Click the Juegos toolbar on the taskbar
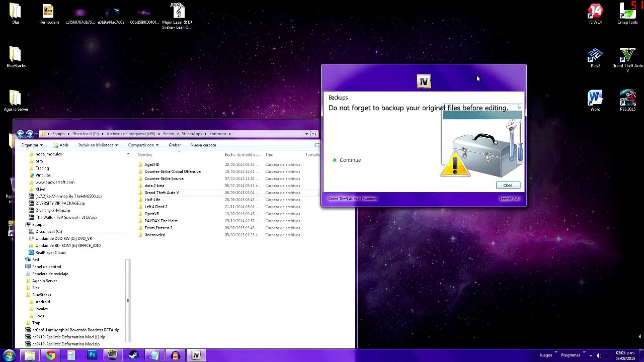Screen dimensions: 644x362 pyautogui.click(x=546, y=355)
